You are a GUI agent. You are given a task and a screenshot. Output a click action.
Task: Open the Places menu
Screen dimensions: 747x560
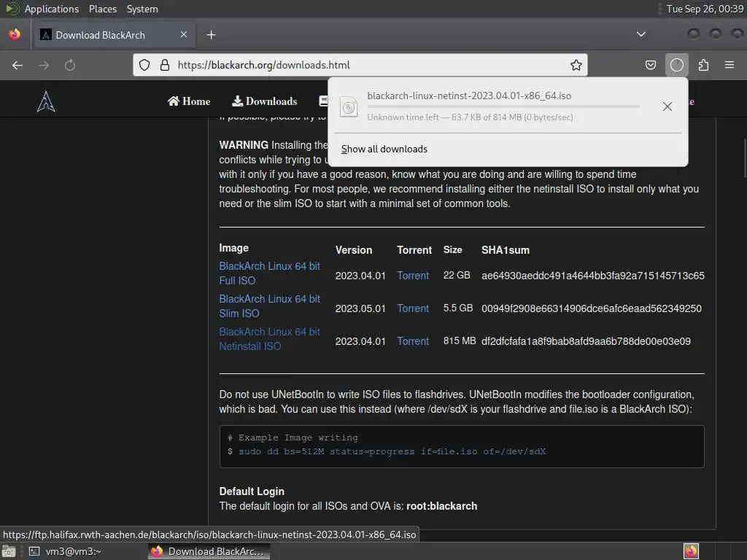103,9
